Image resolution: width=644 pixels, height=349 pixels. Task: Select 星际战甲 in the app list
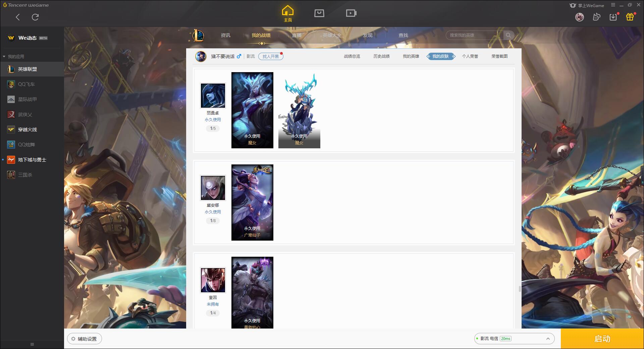click(x=32, y=99)
